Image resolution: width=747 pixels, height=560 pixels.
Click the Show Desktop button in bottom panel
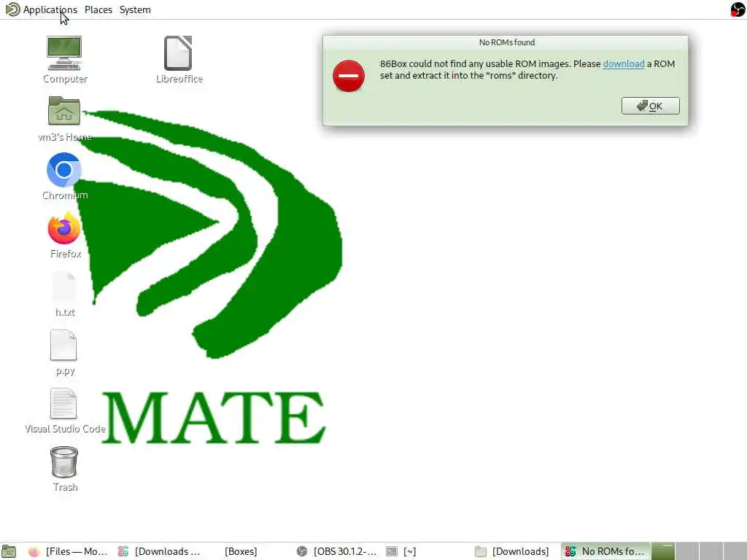(9, 551)
